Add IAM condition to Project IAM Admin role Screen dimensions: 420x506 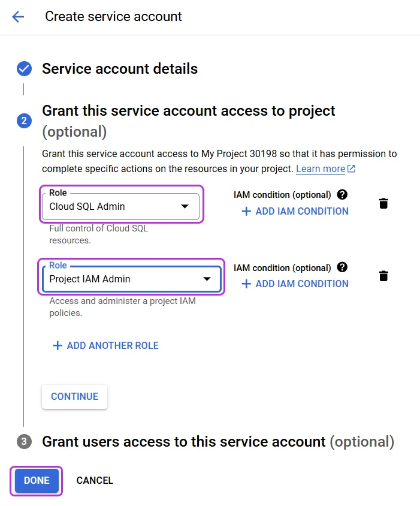[295, 284]
